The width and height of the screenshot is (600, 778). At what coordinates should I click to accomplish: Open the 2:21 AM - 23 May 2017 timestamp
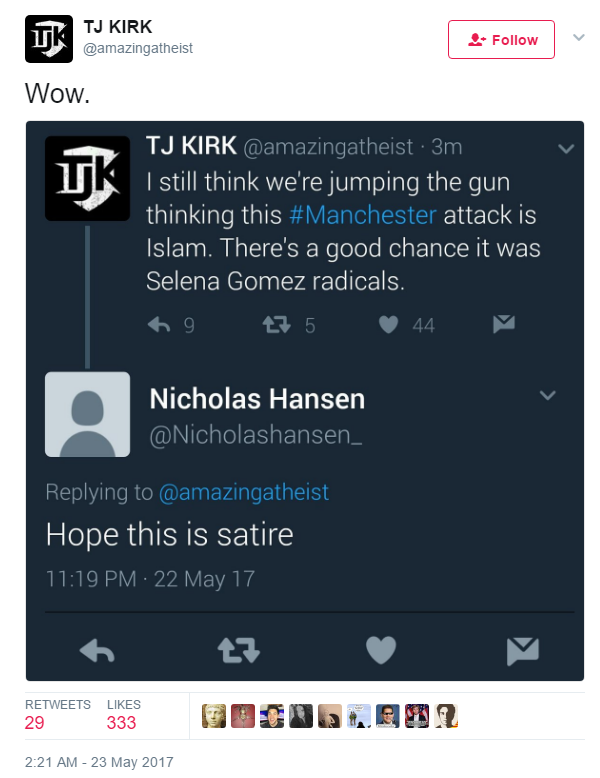(99, 761)
